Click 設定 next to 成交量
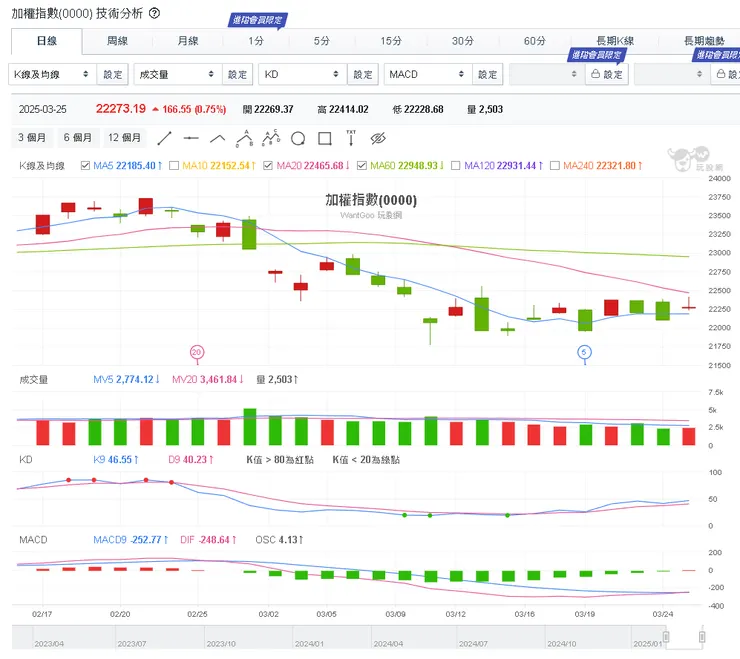The width and height of the screenshot is (740, 659). (x=237, y=75)
